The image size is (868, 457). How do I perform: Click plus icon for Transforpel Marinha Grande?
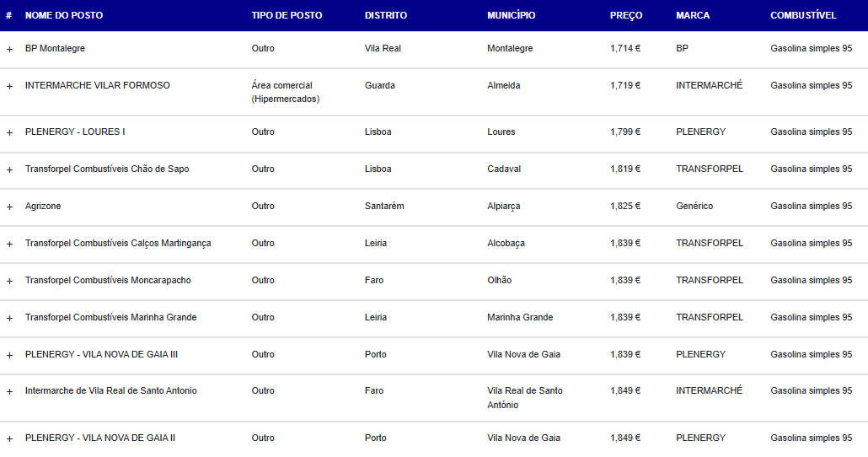[x=9, y=319]
